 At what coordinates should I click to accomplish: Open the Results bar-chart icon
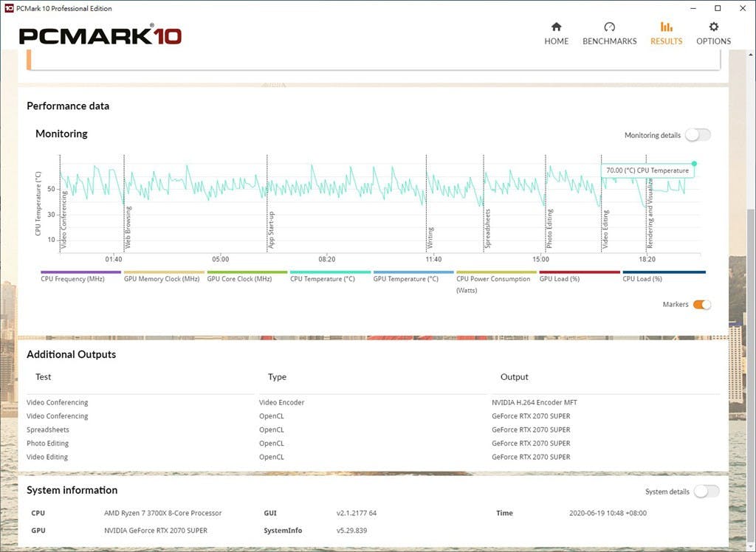pos(667,27)
